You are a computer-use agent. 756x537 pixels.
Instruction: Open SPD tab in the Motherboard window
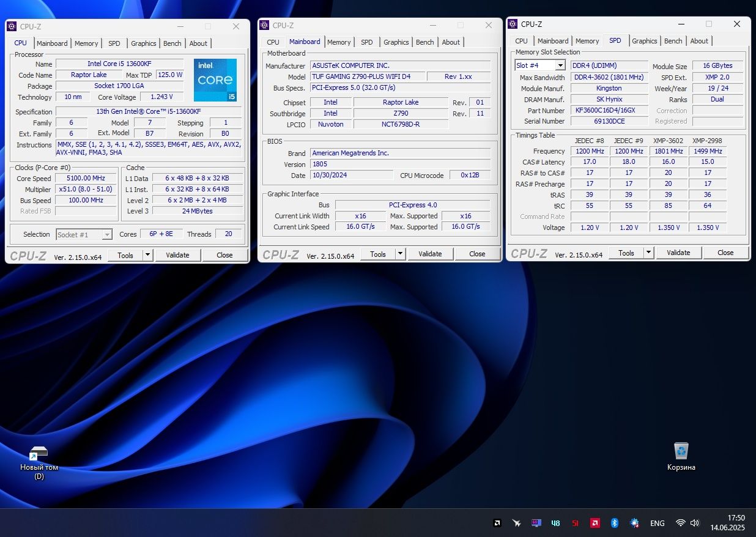click(367, 42)
